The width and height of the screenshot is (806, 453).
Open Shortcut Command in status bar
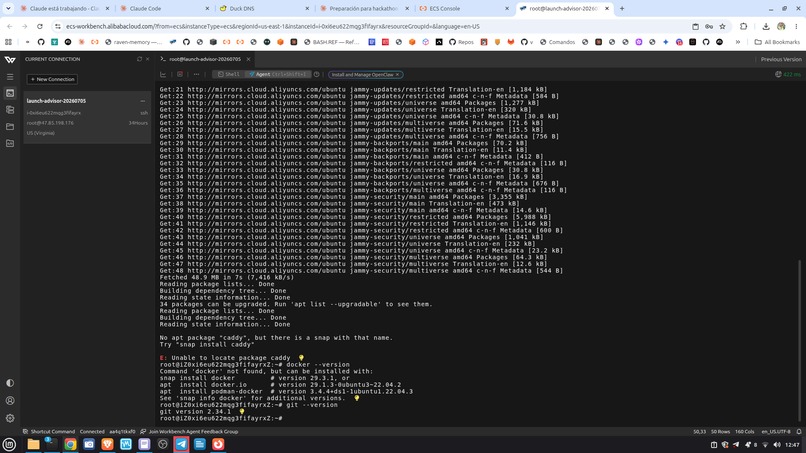49,431
